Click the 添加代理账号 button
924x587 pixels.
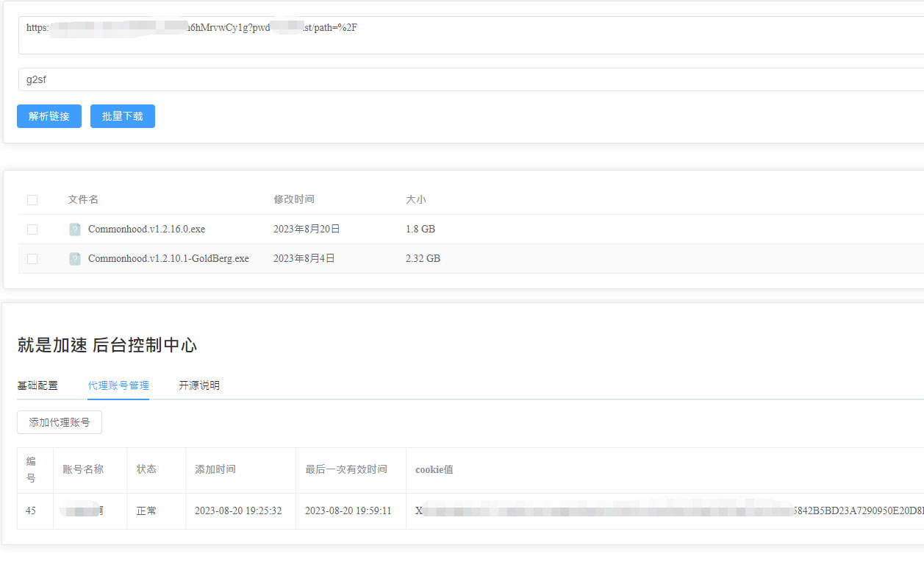click(x=59, y=421)
